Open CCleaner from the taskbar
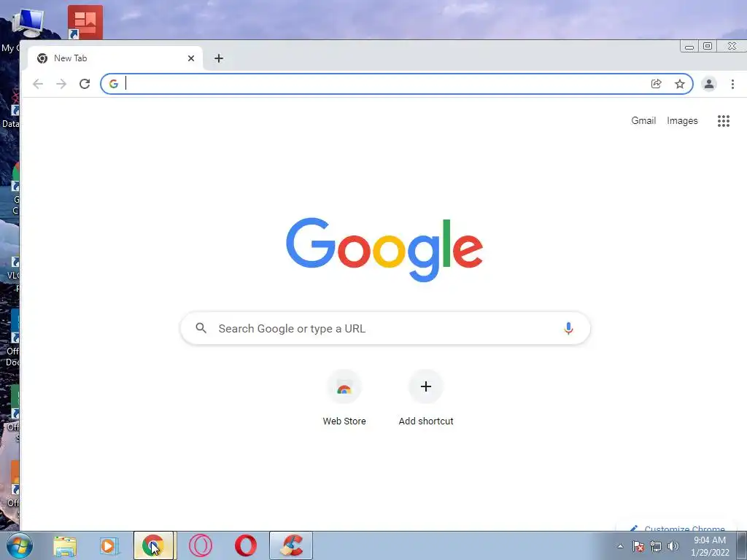The image size is (747, 560). pyautogui.click(x=291, y=545)
